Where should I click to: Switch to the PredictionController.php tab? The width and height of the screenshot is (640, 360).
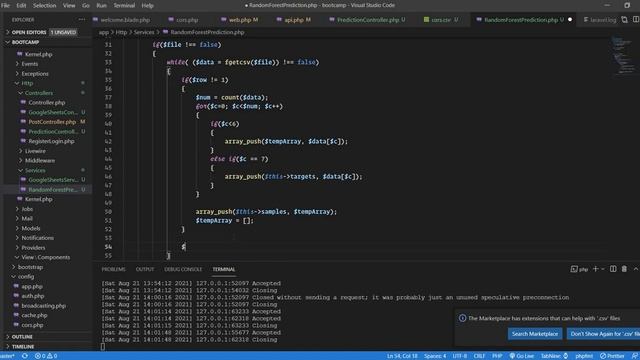click(x=367, y=20)
